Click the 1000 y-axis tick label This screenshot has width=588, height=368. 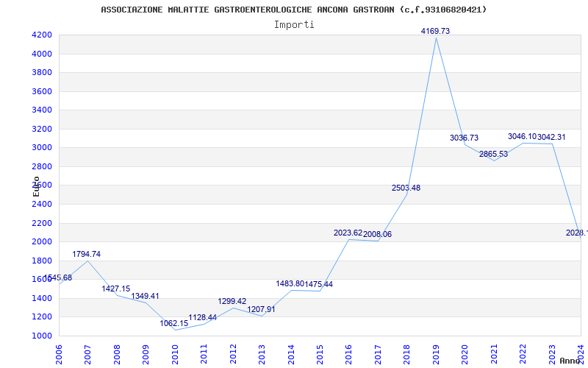click(42, 336)
